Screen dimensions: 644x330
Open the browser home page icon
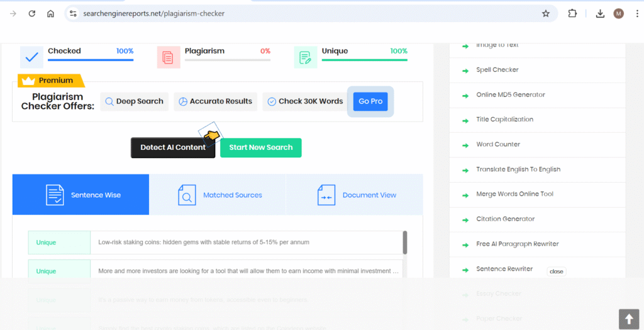50,13
